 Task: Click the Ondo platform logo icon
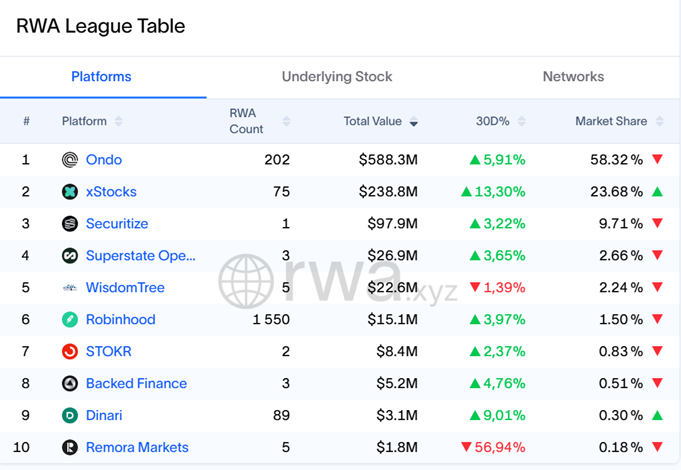[70, 160]
